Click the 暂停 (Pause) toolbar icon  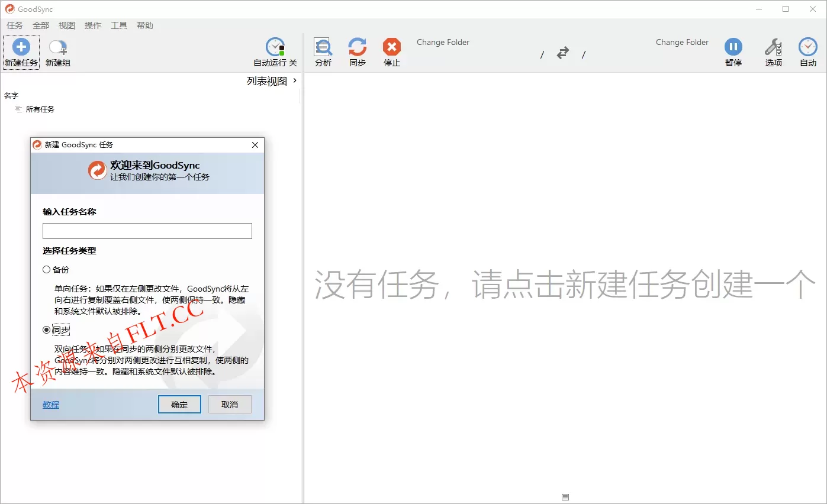733,47
